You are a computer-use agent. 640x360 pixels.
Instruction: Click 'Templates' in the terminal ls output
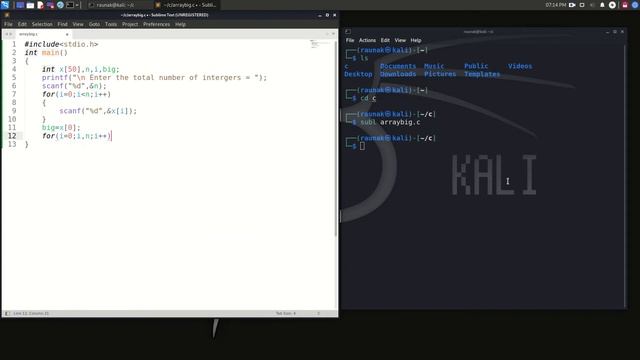[x=482, y=74]
